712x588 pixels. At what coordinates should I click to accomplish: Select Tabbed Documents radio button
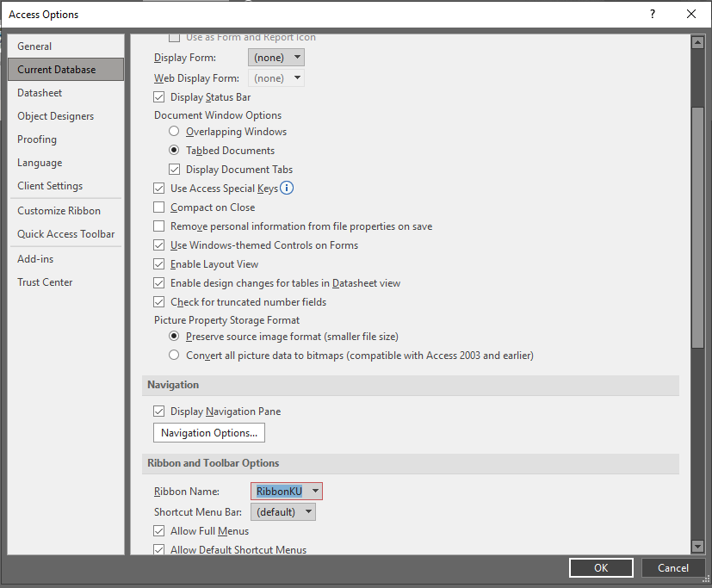click(174, 150)
